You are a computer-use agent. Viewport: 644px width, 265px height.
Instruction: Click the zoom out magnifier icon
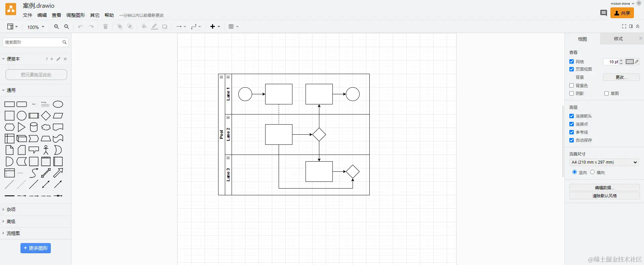click(67, 27)
